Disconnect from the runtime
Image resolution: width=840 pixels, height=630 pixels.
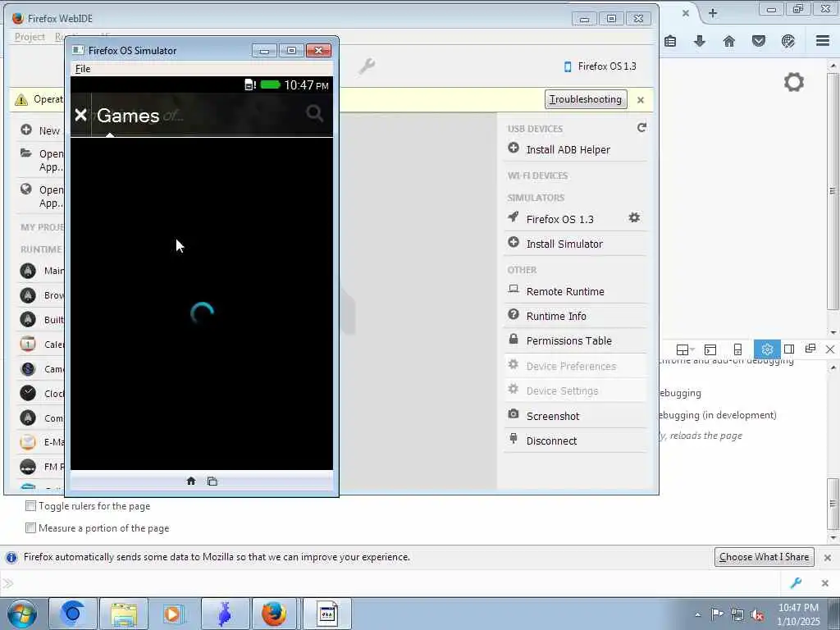click(x=575, y=441)
